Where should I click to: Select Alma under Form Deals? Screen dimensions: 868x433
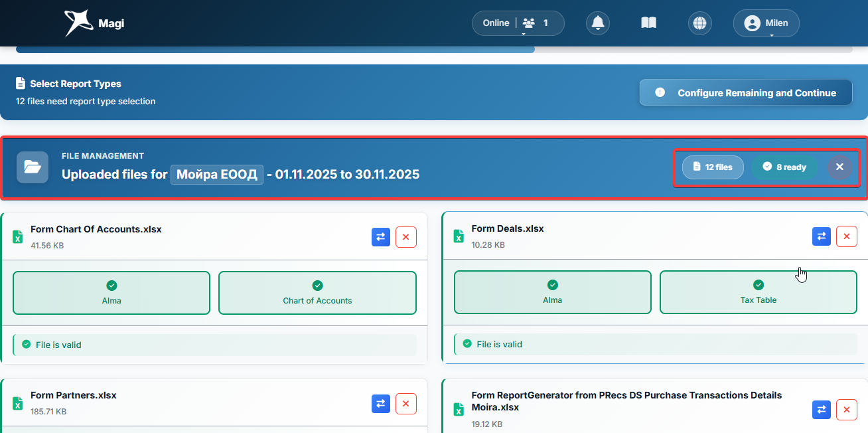[552, 292]
